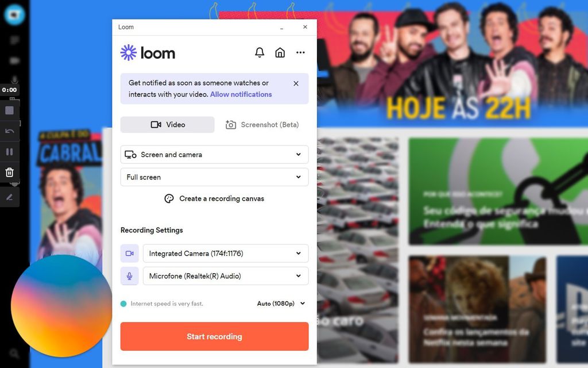Click the stop recording square icon

(x=10, y=110)
